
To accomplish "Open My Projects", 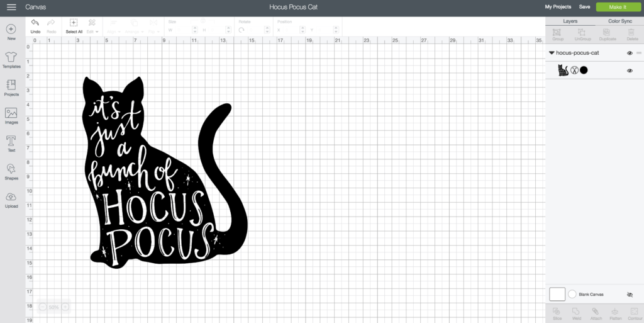I will (558, 6).
